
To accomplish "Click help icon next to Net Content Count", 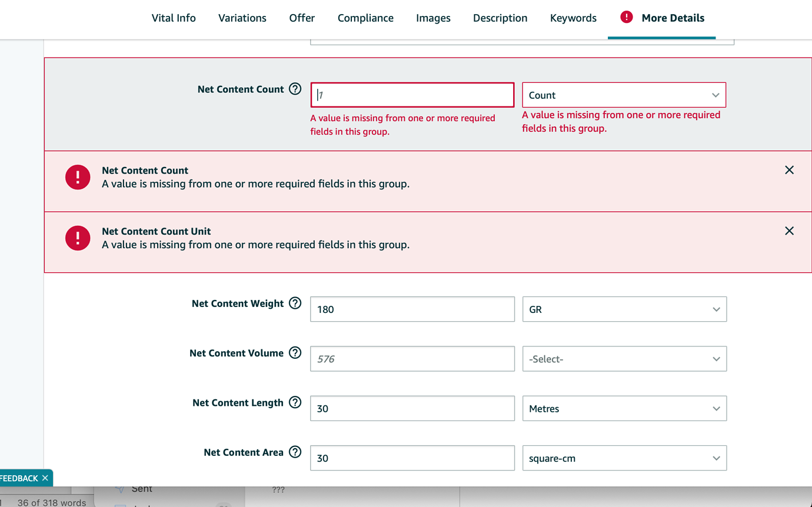I will tap(295, 89).
